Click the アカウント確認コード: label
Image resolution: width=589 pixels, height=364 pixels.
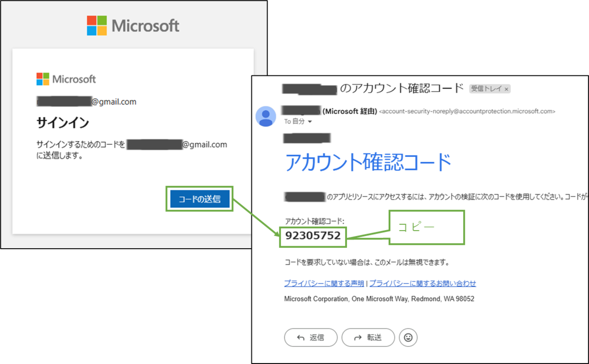pos(315,221)
